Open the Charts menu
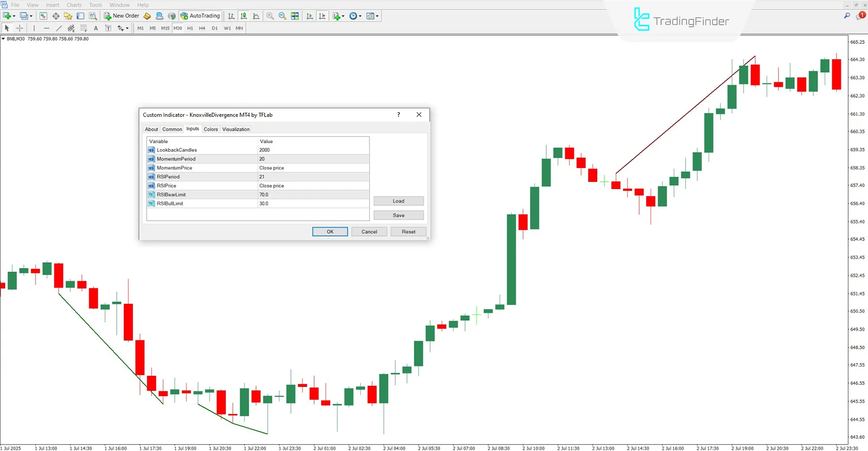 [x=74, y=5]
